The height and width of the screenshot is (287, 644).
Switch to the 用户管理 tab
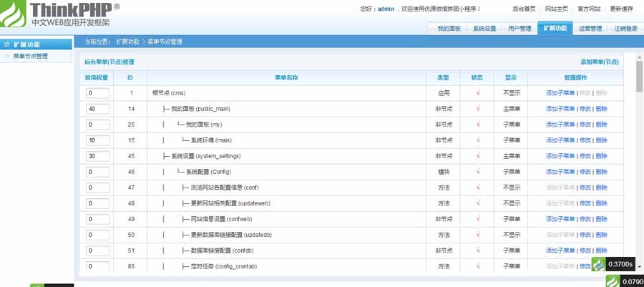tap(519, 29)
